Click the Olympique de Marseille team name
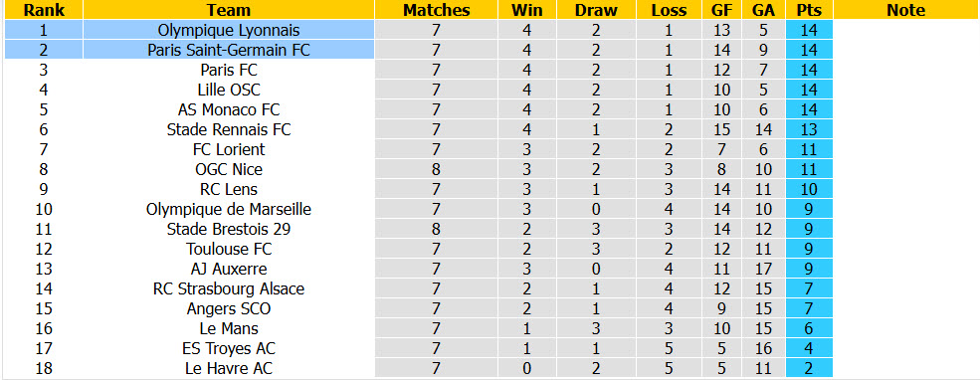The height and width of the screenshot is (380, 980). (x=229, y=209)
